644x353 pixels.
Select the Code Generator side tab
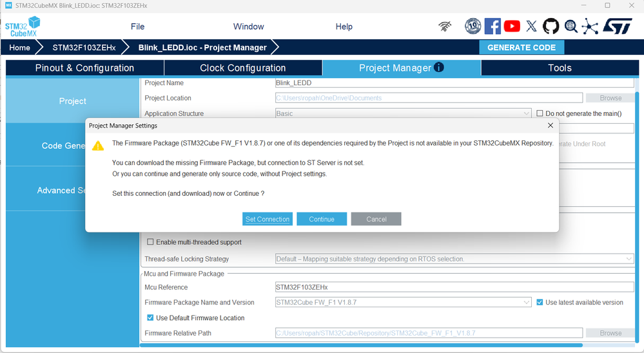point(46,146)
